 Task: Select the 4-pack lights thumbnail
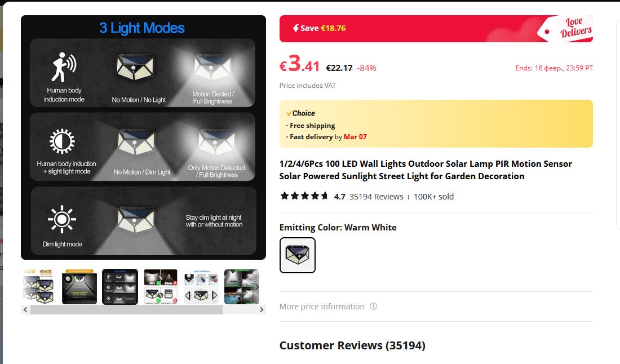pos(38,287)
